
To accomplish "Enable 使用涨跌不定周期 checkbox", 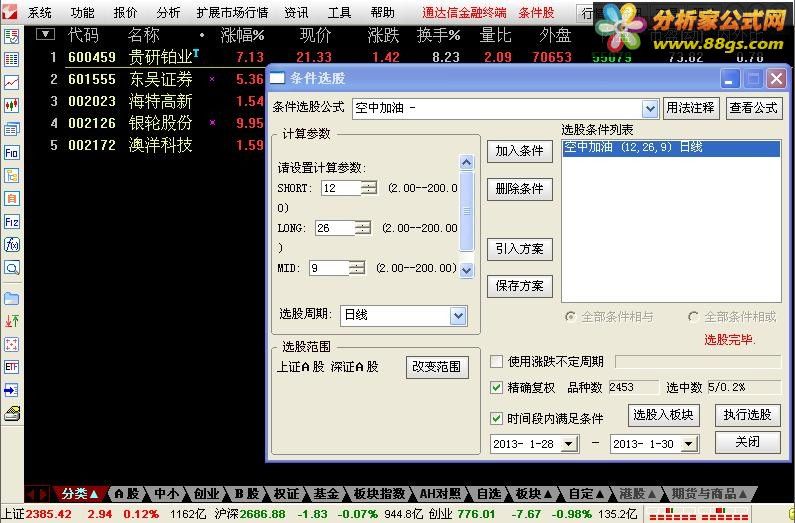I will [496, 362].
